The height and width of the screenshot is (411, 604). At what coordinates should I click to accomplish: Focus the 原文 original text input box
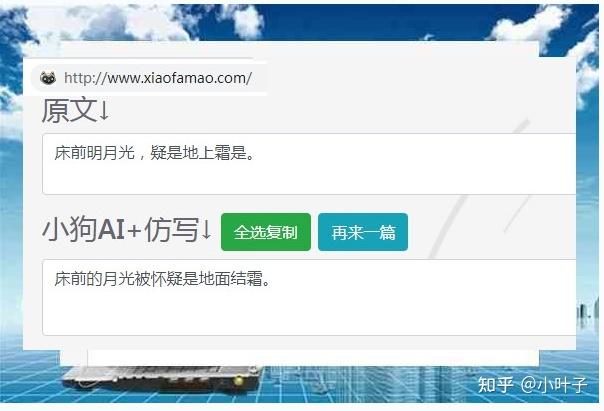click(x=309, y=164)
